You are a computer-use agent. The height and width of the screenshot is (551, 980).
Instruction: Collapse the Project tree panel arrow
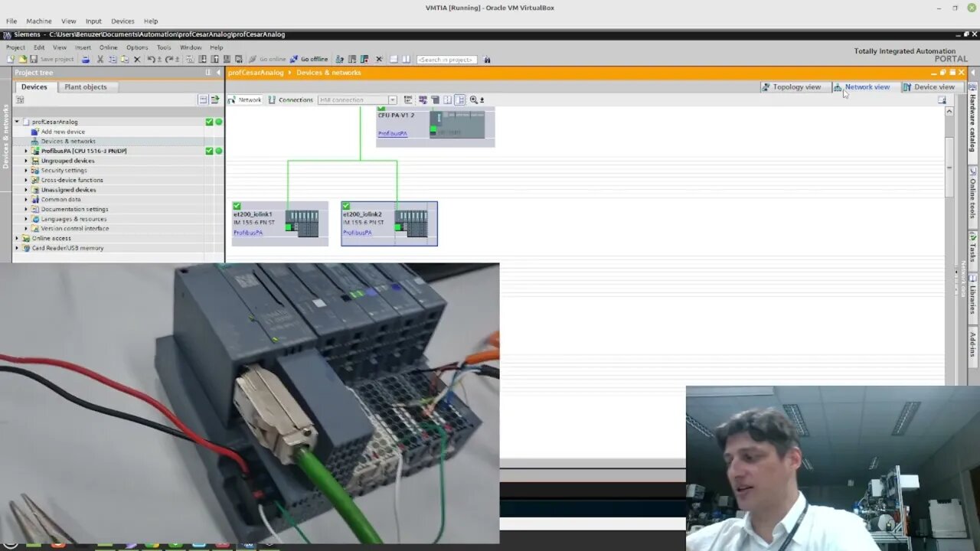218,73
